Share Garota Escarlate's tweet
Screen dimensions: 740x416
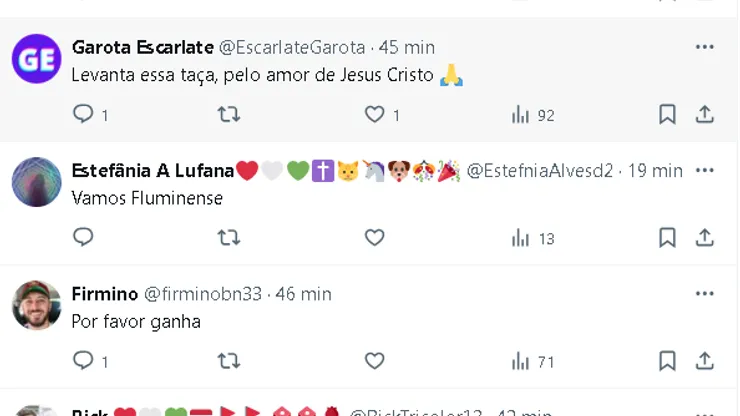[705, 115]
